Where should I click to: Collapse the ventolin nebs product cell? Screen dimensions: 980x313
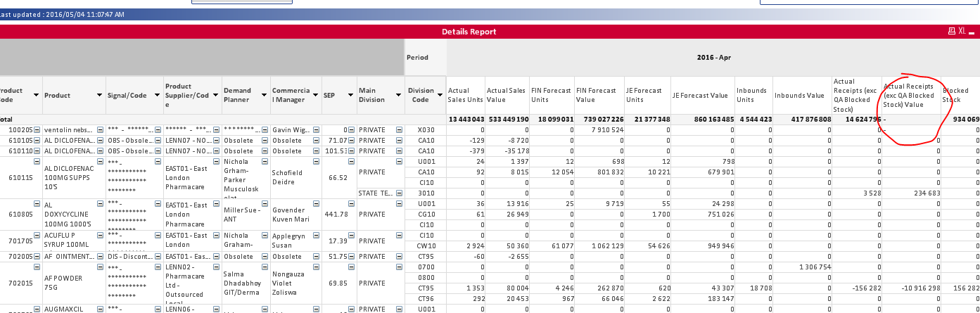coord(100,130)
